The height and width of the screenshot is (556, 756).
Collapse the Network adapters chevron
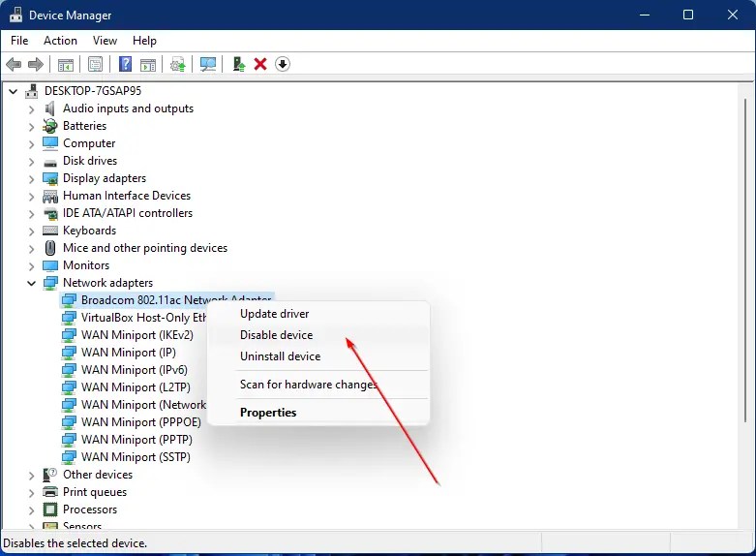click(31, 283)
